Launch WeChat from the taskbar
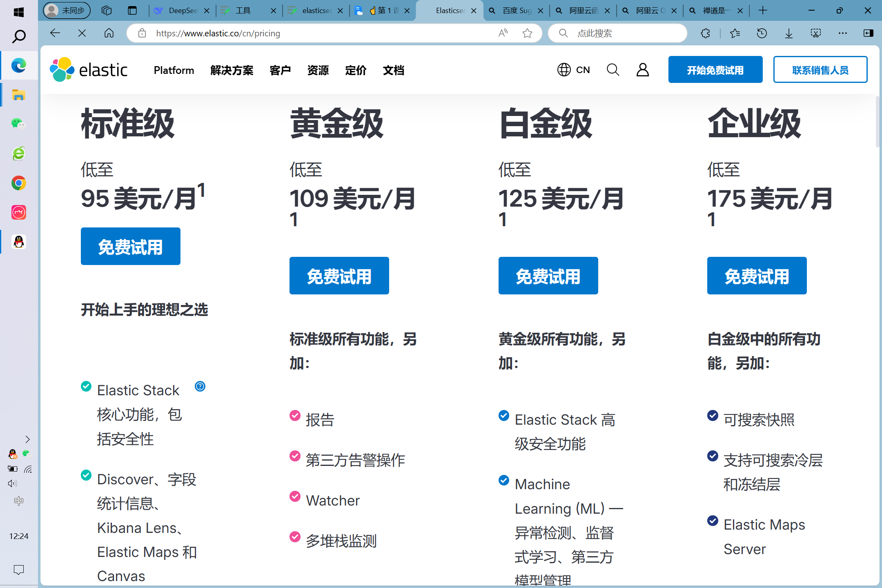 coord(19,124)
